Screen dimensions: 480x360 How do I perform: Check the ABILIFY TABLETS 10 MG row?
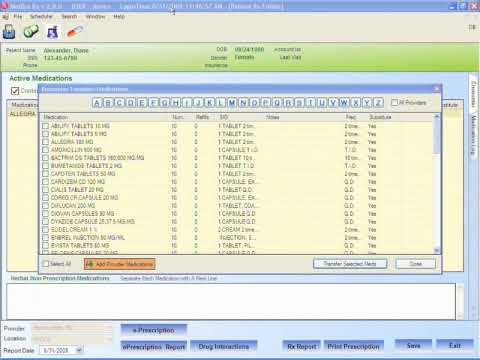point(46,126)
